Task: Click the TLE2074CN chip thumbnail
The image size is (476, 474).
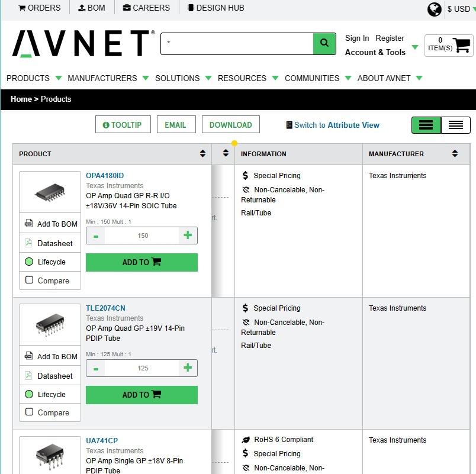Action: [x=50, y=325]
